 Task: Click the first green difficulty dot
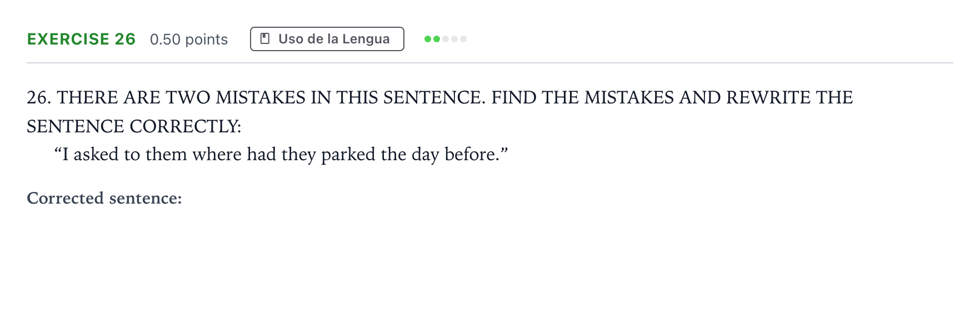pos(427,39)
